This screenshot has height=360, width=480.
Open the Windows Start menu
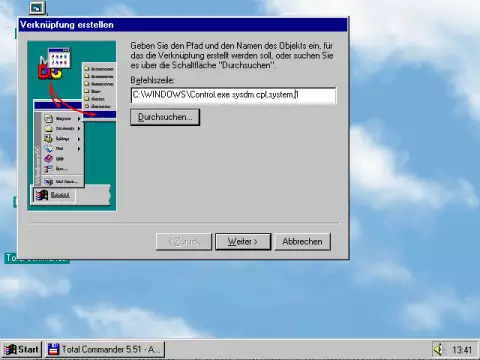coord(22,349)
